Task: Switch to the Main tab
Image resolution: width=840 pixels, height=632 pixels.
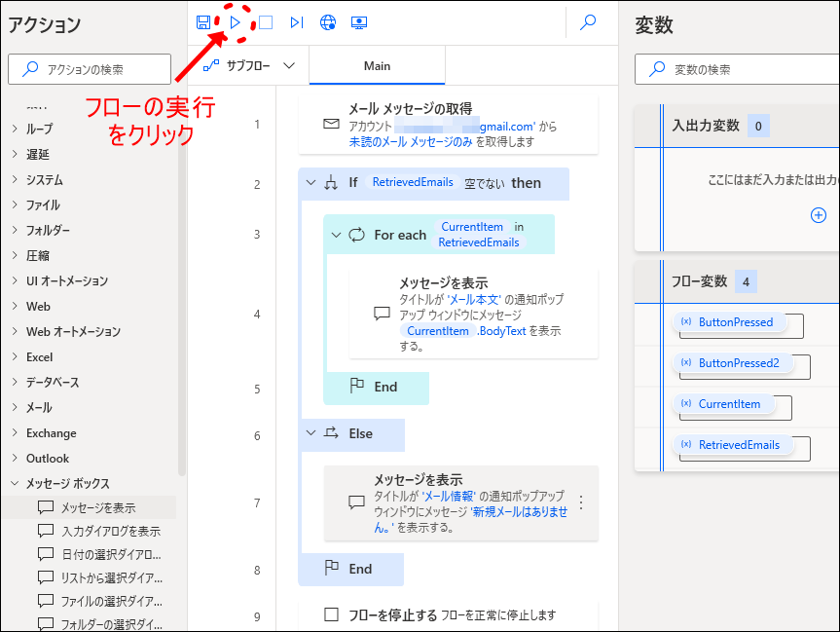Action: click(377, 66)
